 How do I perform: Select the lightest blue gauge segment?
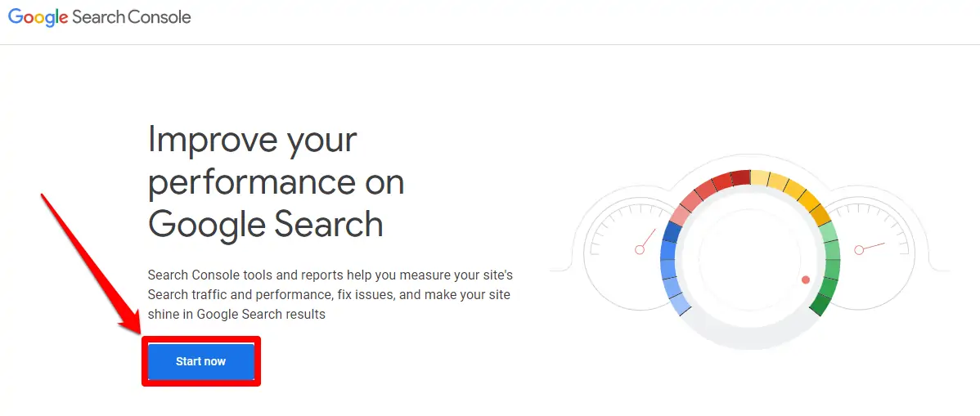point(680,304)
